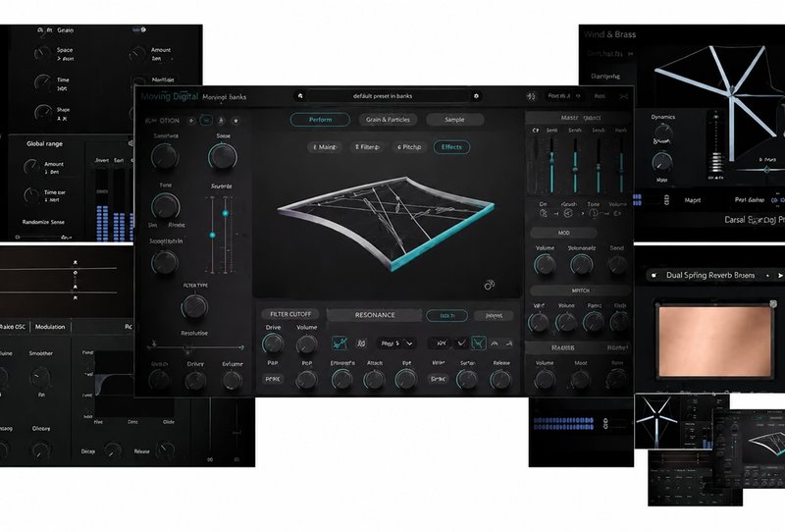Screen dimensions: 785x532
Task: Click the teal vertical slider handle under Space
Action: tap(226, 213)
